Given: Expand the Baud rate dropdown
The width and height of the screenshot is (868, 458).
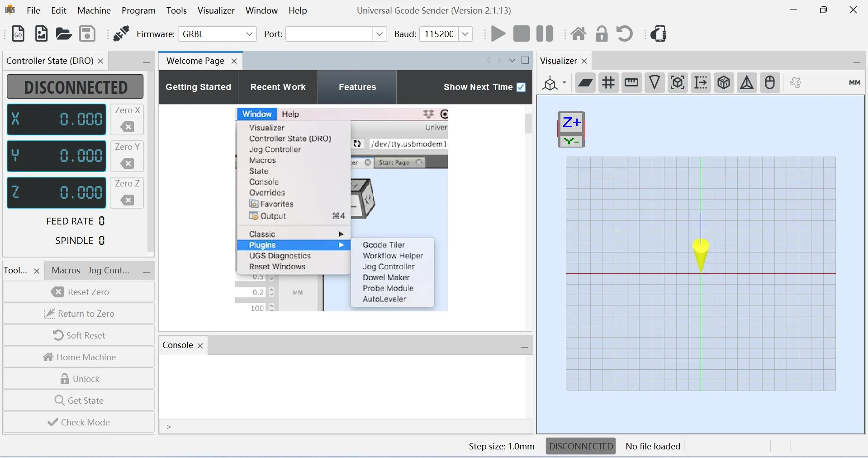Looking at the screenshot, I should click(x=465, y=34).
